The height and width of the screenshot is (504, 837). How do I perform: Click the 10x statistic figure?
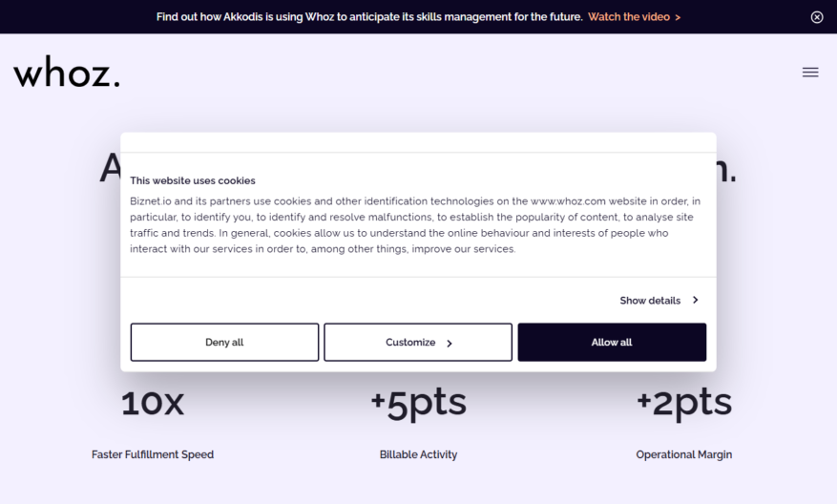click(x=153, y=403)
